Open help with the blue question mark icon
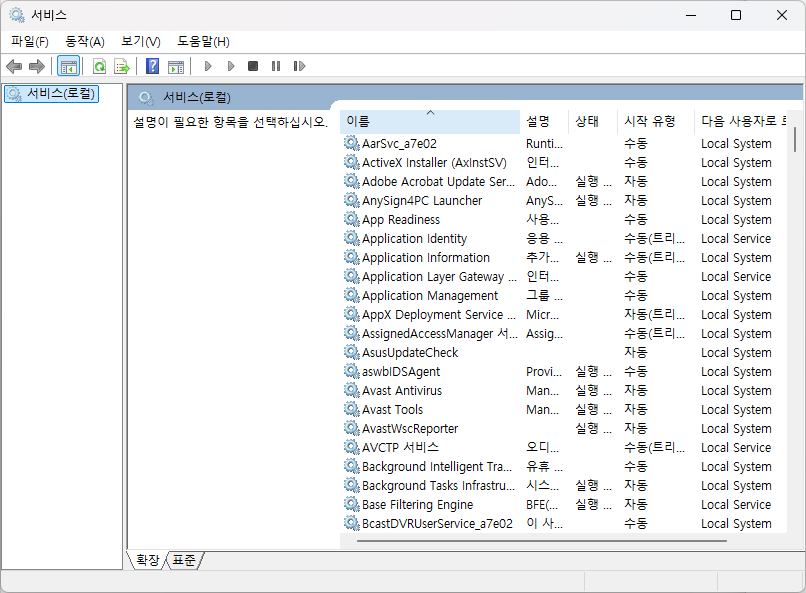Screen dimensions: 806x593 [x=153, y=66]
